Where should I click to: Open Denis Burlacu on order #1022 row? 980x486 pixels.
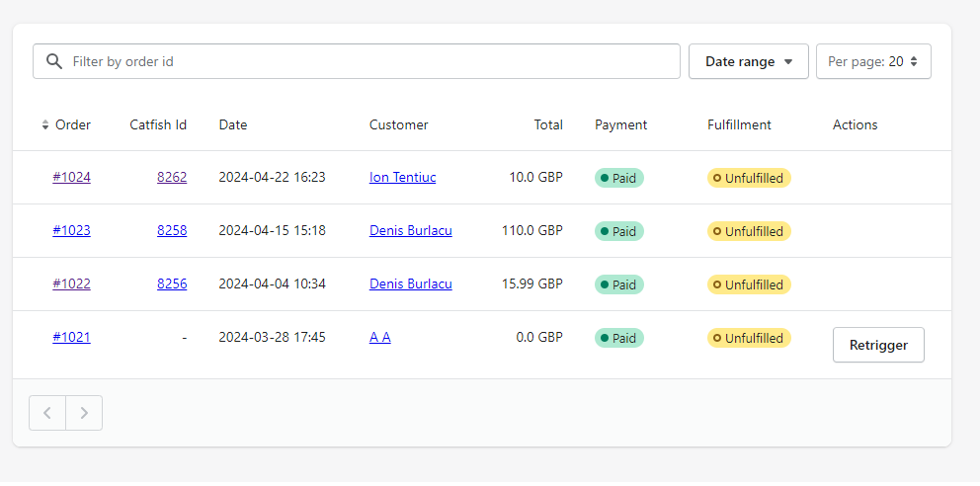tap(411, 284)
